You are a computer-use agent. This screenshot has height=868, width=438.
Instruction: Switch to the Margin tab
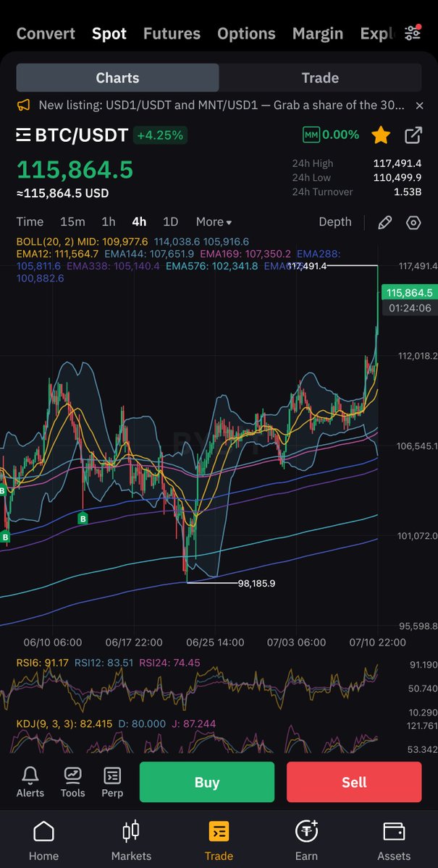(318, 33)
